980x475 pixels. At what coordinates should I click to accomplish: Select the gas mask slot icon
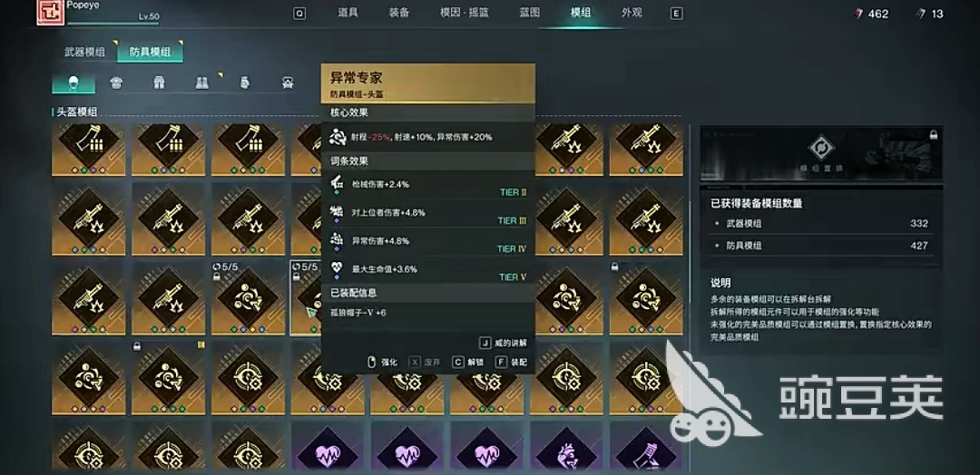click(288, 82)
